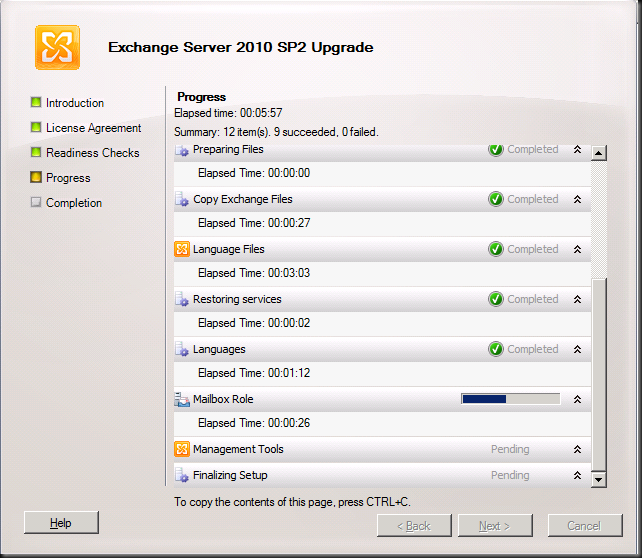Click the green checkmark for Language Files
The image size is (642, 558).
(x=496, y=249)
